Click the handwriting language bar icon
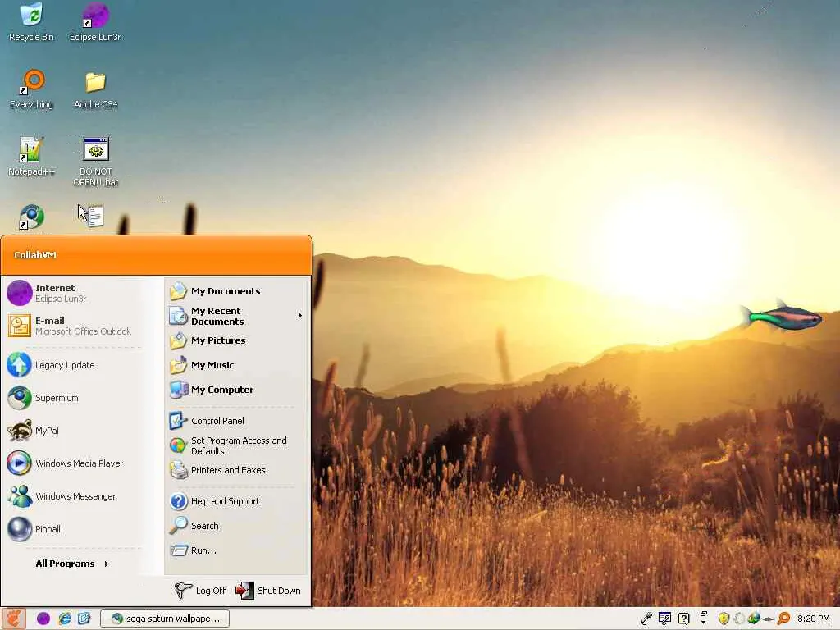The width and height of the screenshot is (840, 630). click(664, 619)
